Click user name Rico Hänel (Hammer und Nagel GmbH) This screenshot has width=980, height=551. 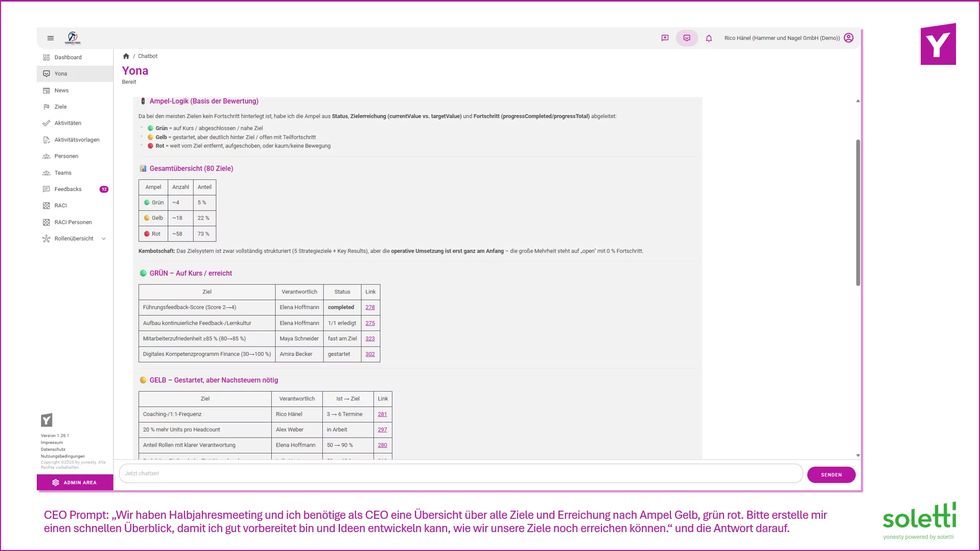coord(782,38)
